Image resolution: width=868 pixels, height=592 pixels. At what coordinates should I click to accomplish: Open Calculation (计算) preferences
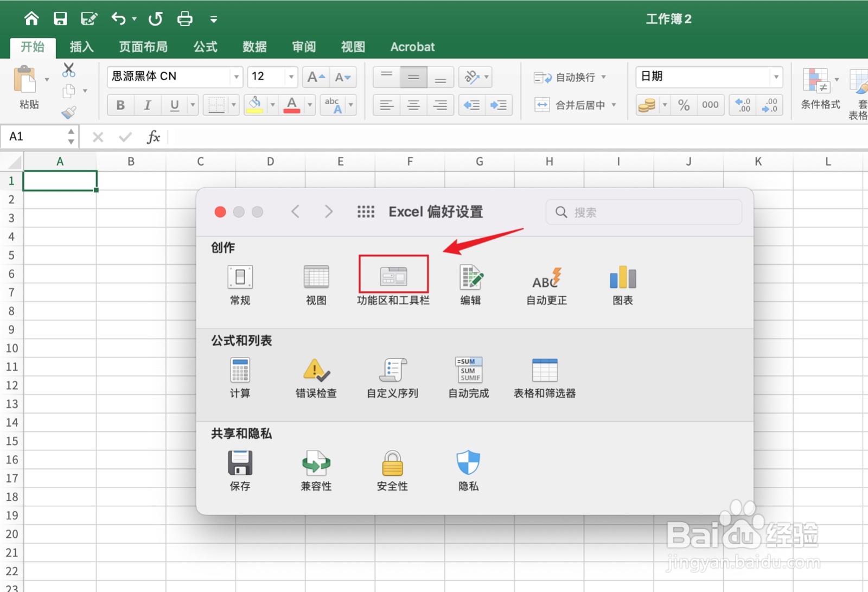pos(240,378)
